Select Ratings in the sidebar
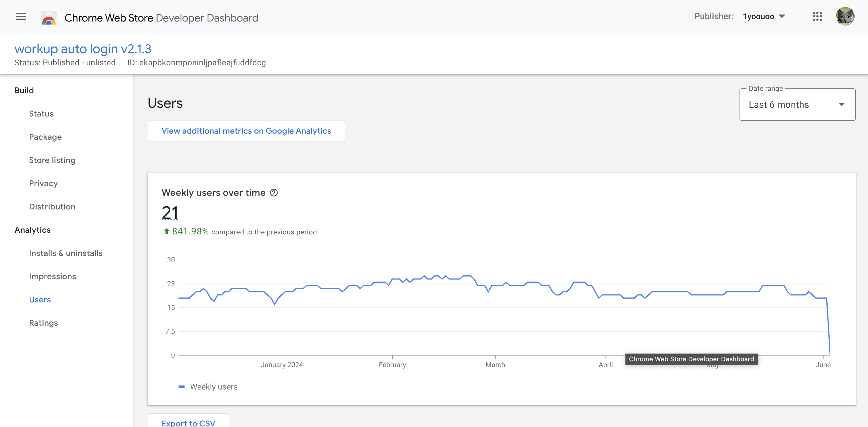 (x=44, y=323)
